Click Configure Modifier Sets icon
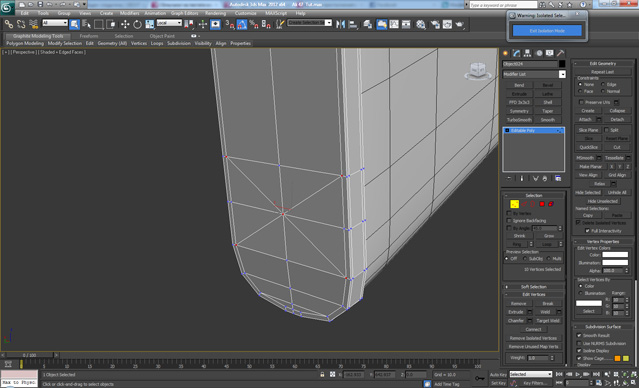The width and height of the screenshot is (639, 388). (x=558, y=179)
